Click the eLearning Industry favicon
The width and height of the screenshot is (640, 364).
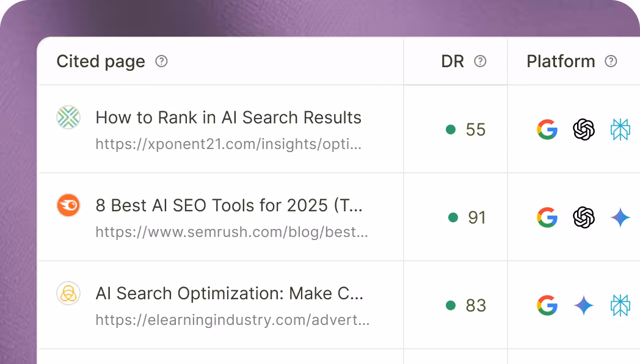(x=68, y=293)
